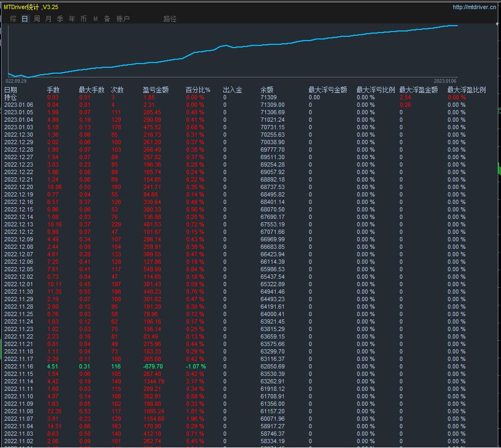Viewport: 501px width, 448px height.
Task: Open the 路径 path tab
Action: [170, 19]
